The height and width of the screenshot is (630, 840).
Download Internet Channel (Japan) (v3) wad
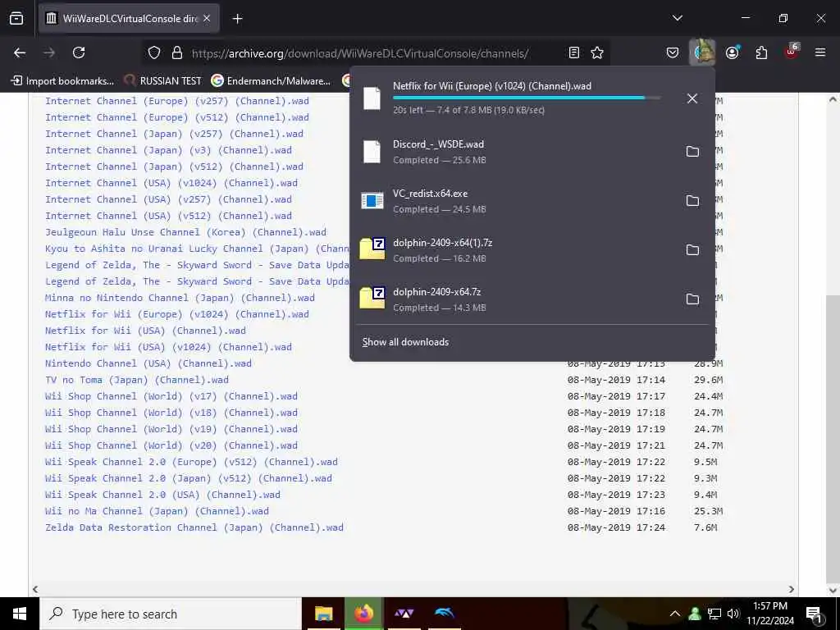168,151
